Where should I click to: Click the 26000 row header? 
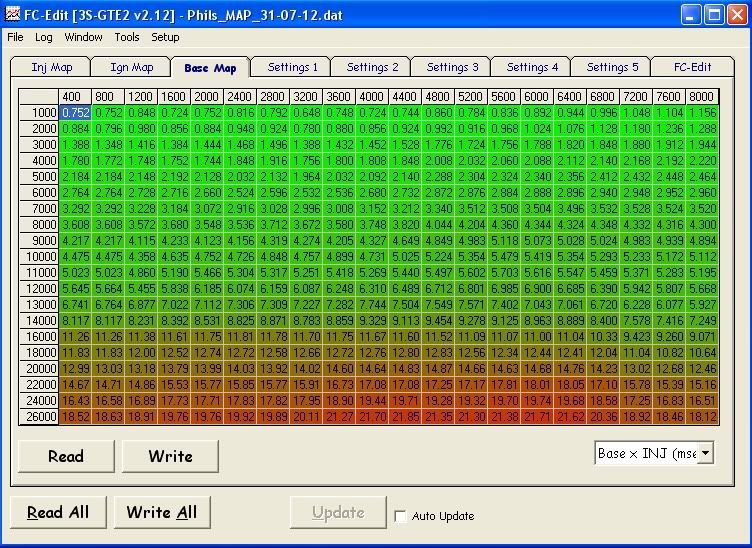pyautogui.click(x=39, y=417)
